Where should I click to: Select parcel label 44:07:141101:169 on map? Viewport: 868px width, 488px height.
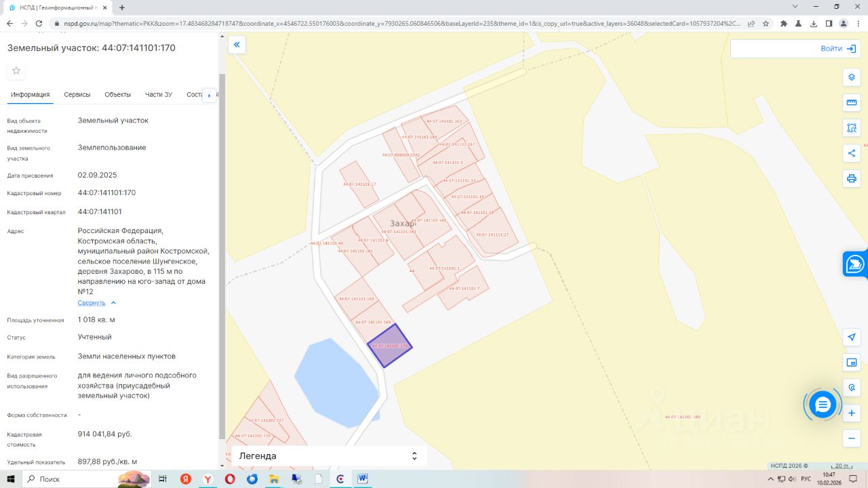pyautogui.click(x=373, y=323)
